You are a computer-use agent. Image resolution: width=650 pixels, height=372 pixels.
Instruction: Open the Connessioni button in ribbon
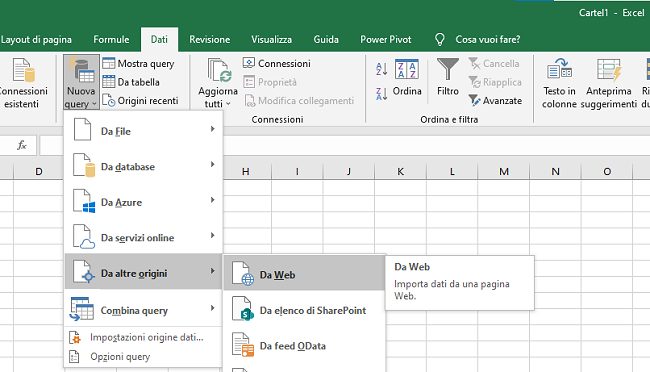pos(276,63)
